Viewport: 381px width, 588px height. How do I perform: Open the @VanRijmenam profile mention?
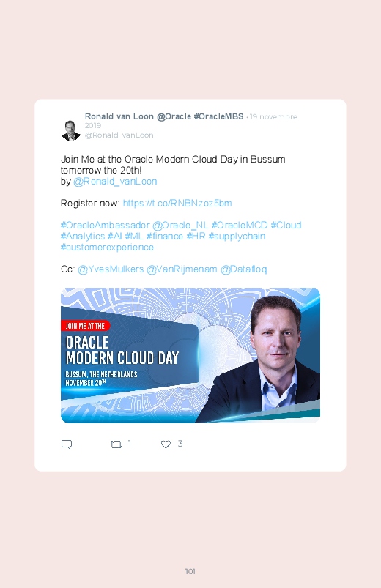click(182, 269)
